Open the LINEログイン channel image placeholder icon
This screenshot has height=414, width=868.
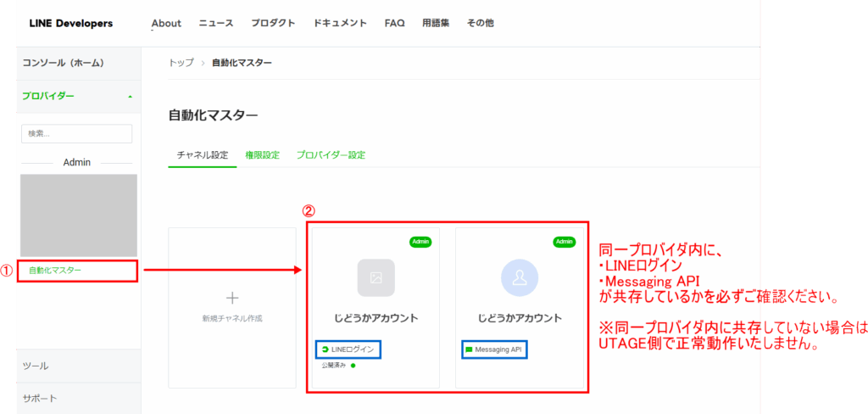(376, 277)
